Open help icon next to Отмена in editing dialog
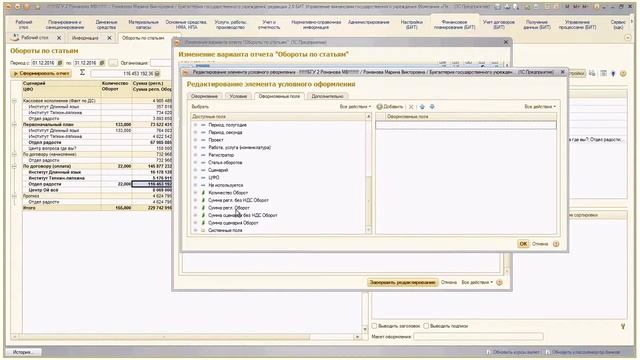 click(x=556, y=244)
